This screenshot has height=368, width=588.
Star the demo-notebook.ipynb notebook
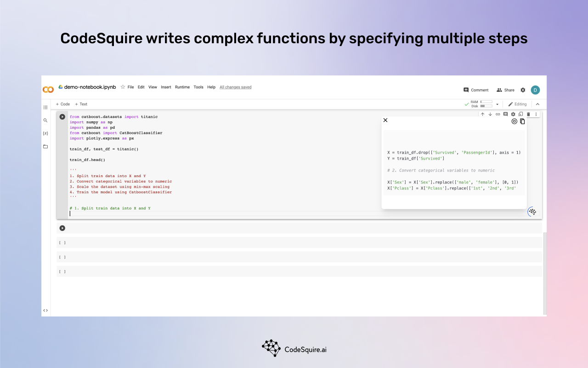(x=123, y=87)
